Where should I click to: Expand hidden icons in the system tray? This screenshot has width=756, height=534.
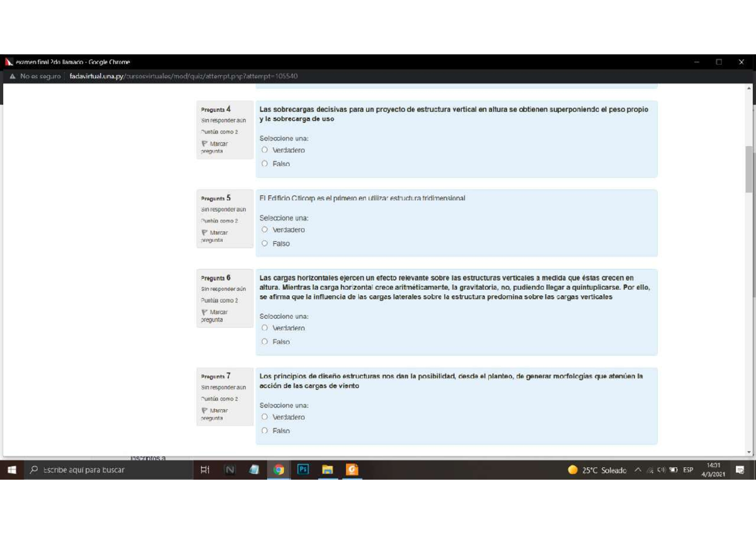point(638,469)
